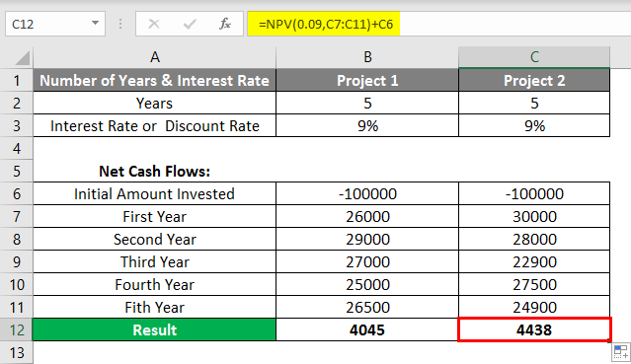Select column A header
631x364 pixels.
coord(154,57)
